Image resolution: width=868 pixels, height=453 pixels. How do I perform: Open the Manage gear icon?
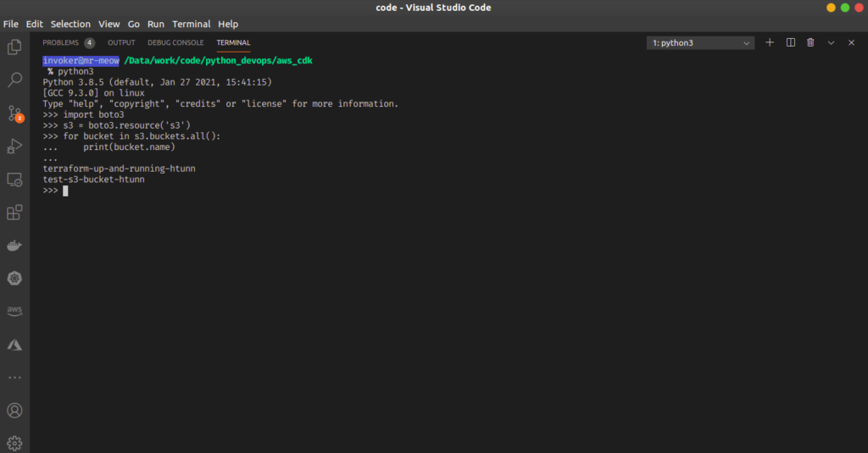14,443
